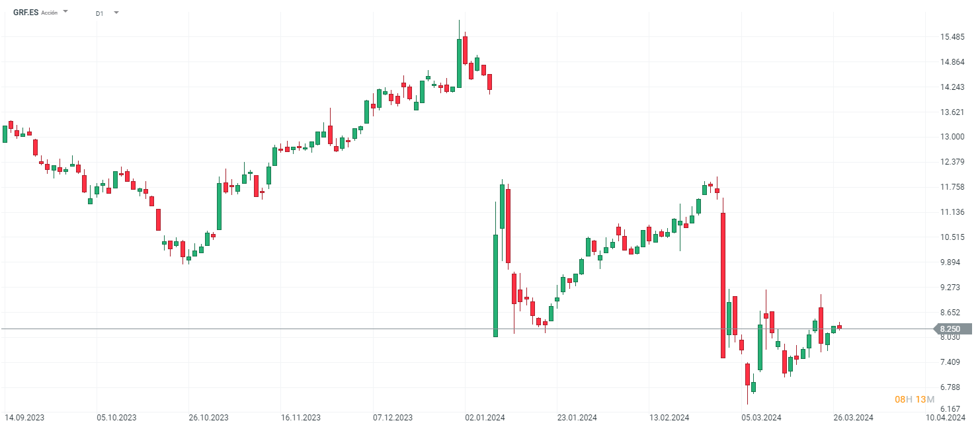The width and height of the screenshot is (980, 429).
Task: Click the Acción instrument type label
Action: click(x=50, y=13)
